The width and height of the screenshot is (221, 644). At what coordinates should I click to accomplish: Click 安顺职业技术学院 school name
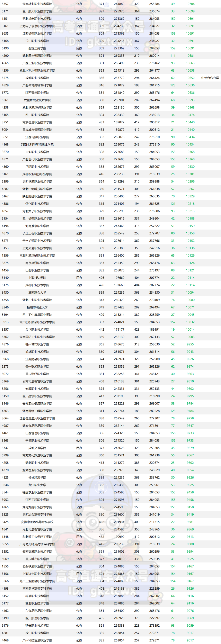[x=37, y=389]
